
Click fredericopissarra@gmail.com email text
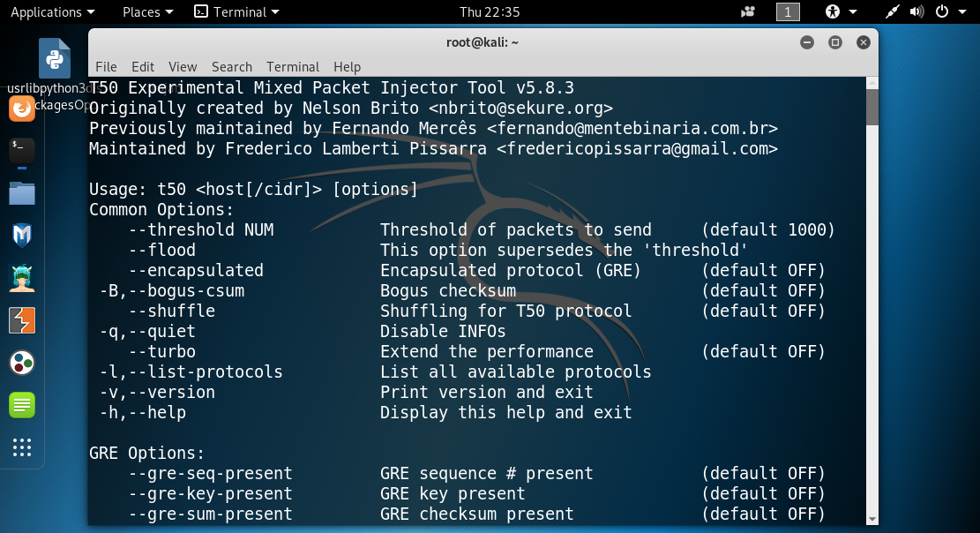coord(637,149)
